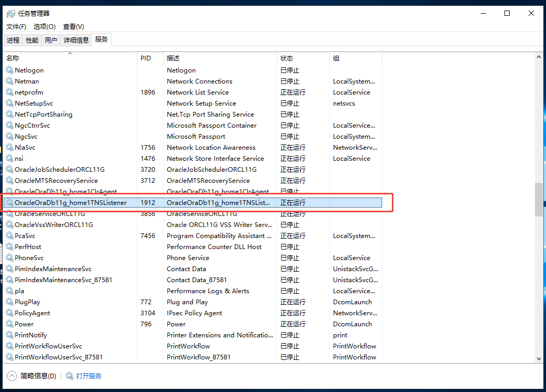
Task: Switch to the 用户 tab
Action: pos(51,40)
